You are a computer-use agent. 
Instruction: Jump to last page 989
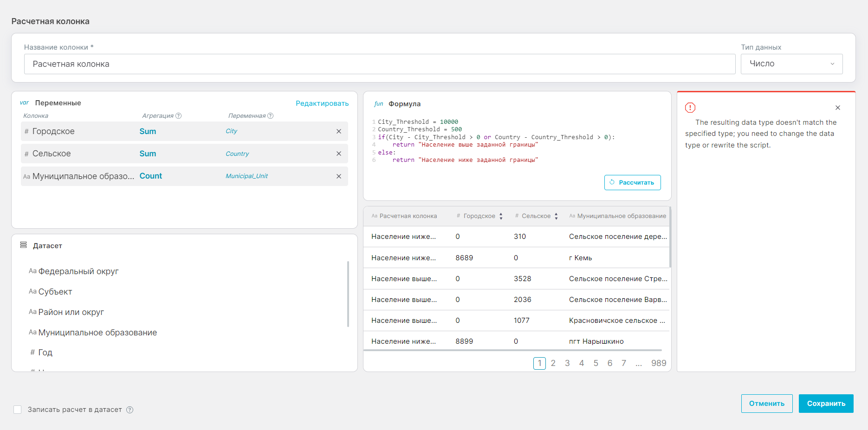(658, 363)
